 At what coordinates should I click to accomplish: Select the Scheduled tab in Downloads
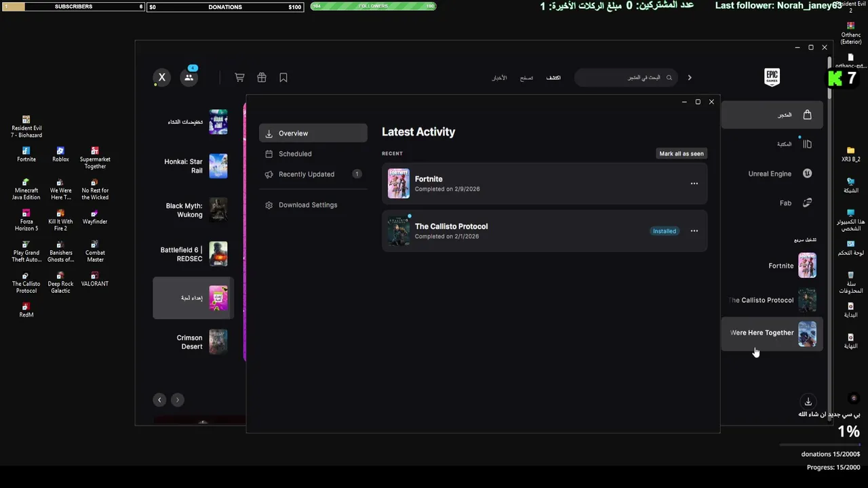click(x=313, y=154)
